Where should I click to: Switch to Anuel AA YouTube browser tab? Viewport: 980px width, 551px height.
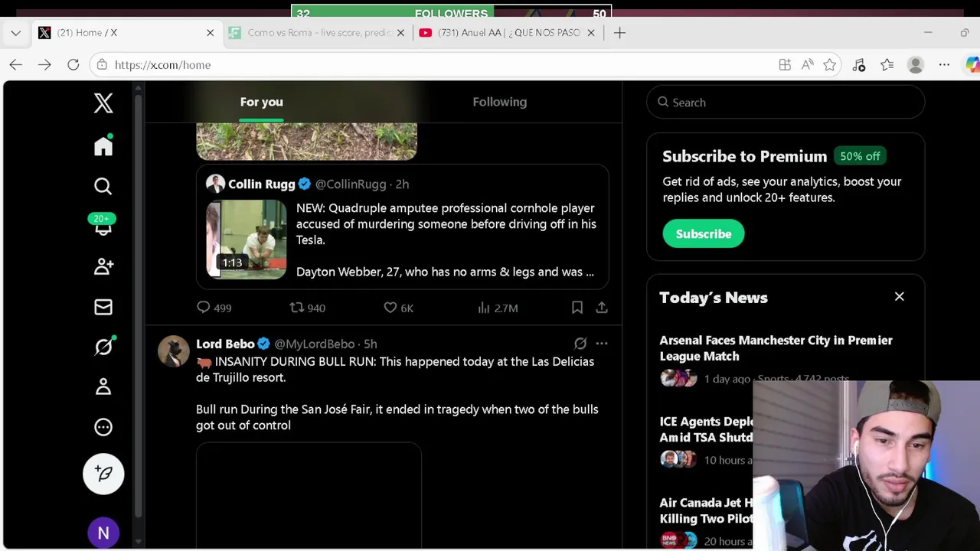(508, 33)
